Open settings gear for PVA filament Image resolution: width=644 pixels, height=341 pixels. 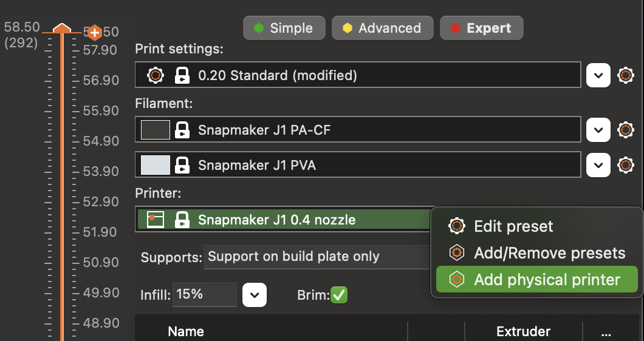(625, 165)
